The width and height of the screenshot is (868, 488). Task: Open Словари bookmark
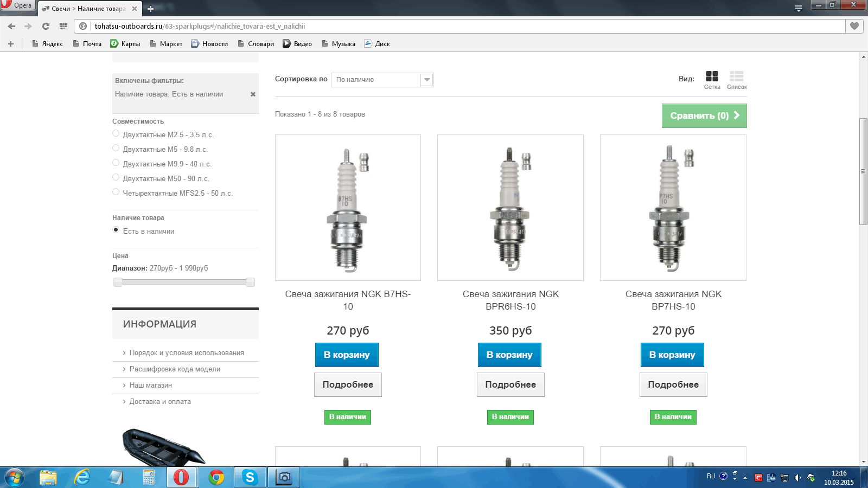(256, 44)
